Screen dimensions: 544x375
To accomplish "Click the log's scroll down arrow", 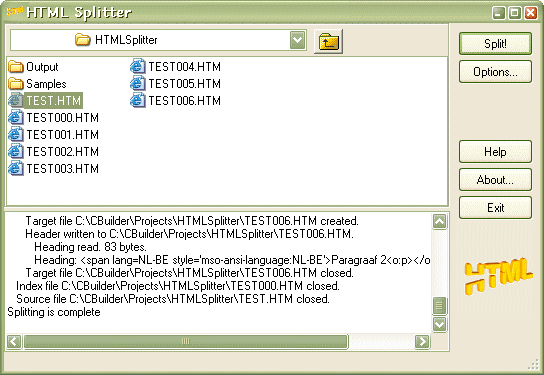I will 440,324.
